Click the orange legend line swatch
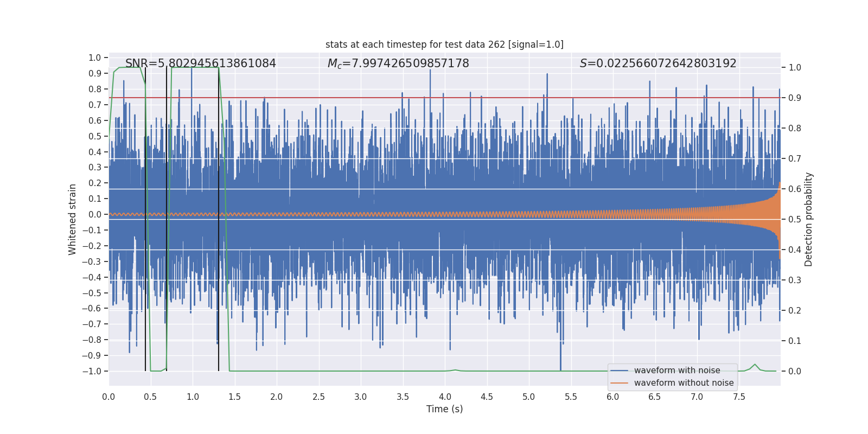 pyautogui.click(x=619, y=383)
